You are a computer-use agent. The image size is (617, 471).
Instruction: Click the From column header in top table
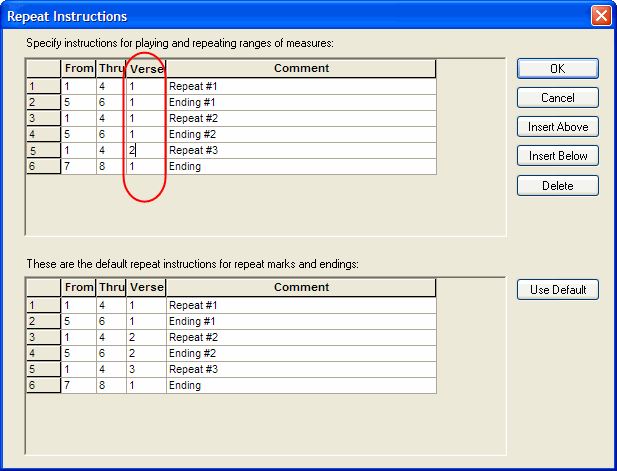point(78,68)
